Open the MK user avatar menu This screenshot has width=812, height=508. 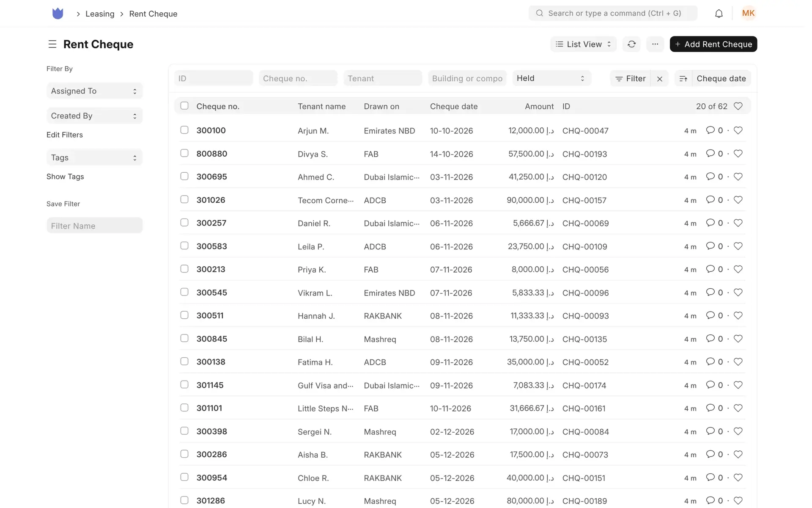click(748, 13)
